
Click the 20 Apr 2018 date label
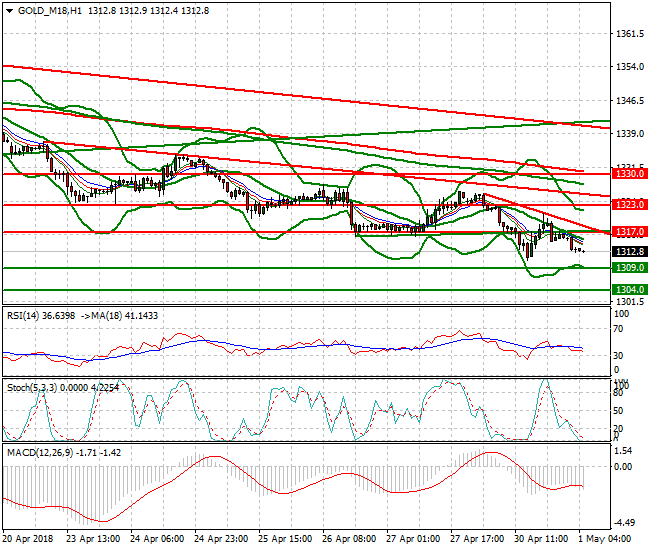(x=28, y=539)
